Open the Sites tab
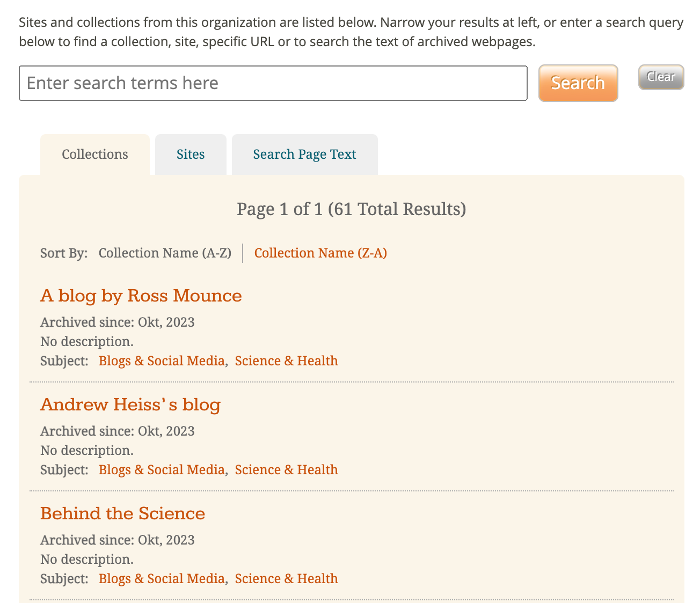The image size is (700, 603). click(191, 155)
